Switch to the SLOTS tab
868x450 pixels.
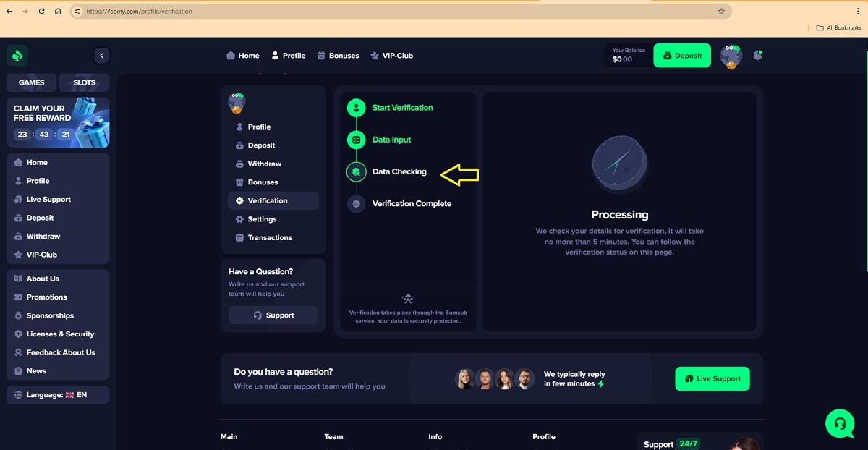point(85,82)
